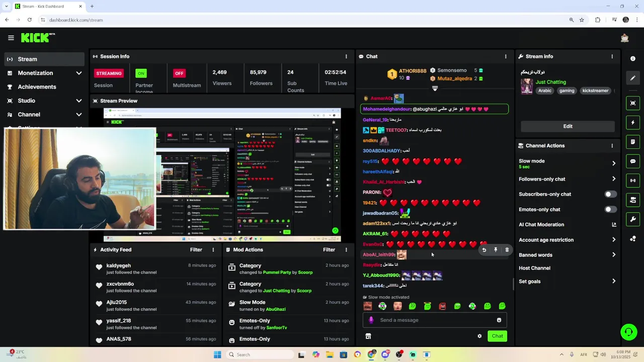
Task: Open the emoji picker in chat input
Action: tap(499, 320)
